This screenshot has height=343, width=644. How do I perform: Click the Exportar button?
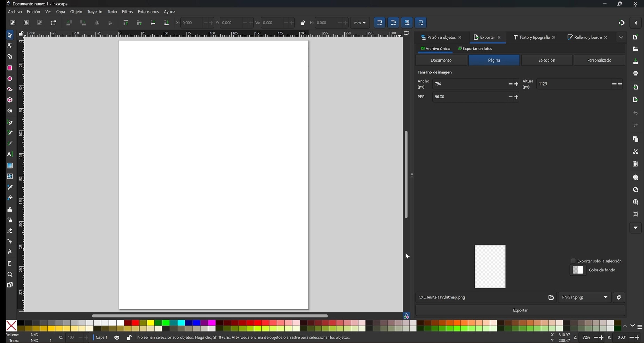point(520,310)
